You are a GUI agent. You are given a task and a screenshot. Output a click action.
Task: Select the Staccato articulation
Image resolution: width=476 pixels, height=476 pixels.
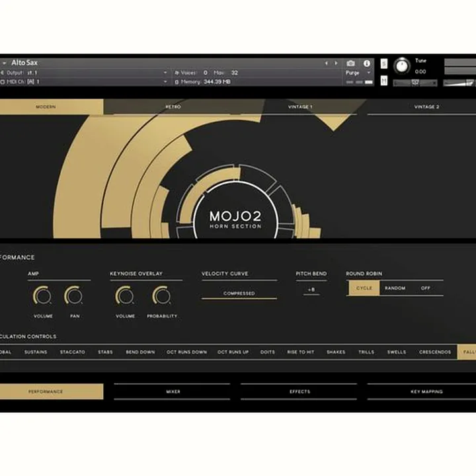(x=73, y=352)
